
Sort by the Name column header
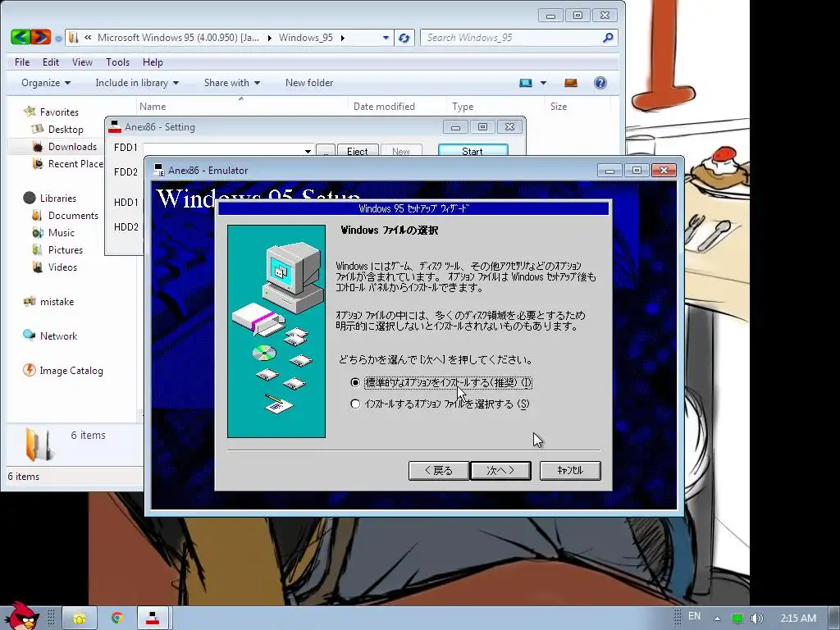[x=242, y=106]
